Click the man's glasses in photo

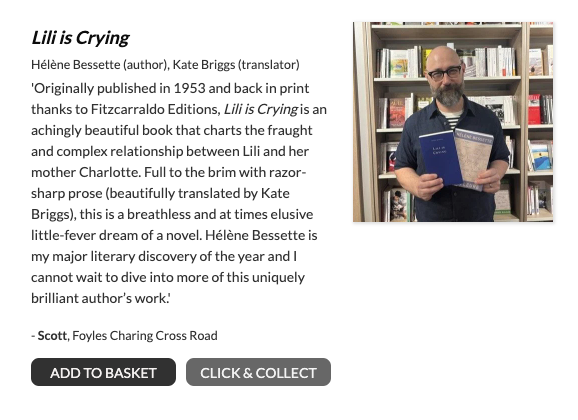click(x=445, y=73)
